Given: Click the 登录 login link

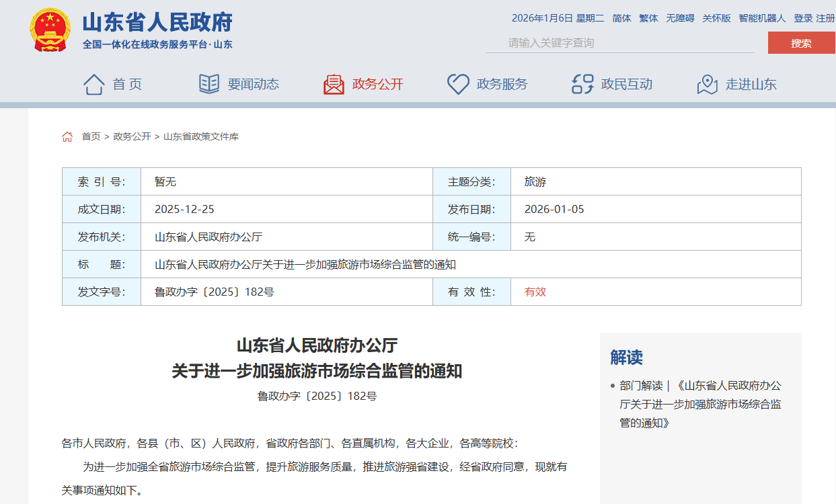Looking at the screenshot, I should point(803,18).
